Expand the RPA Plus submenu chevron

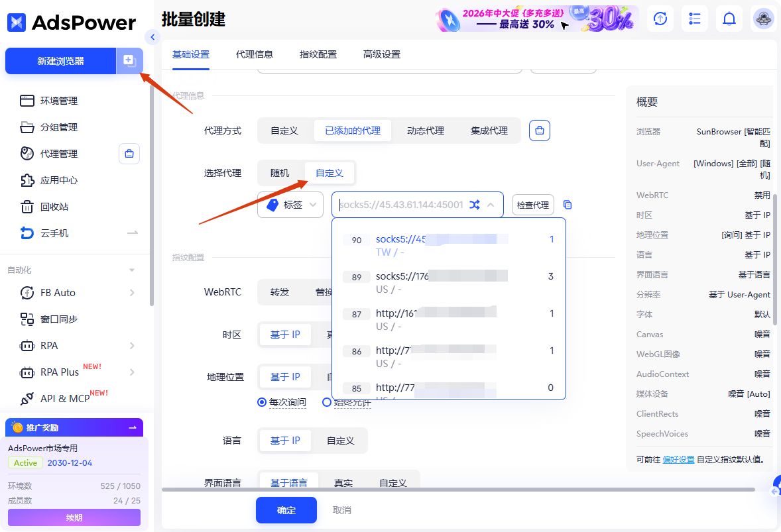[x=132, y=372]
